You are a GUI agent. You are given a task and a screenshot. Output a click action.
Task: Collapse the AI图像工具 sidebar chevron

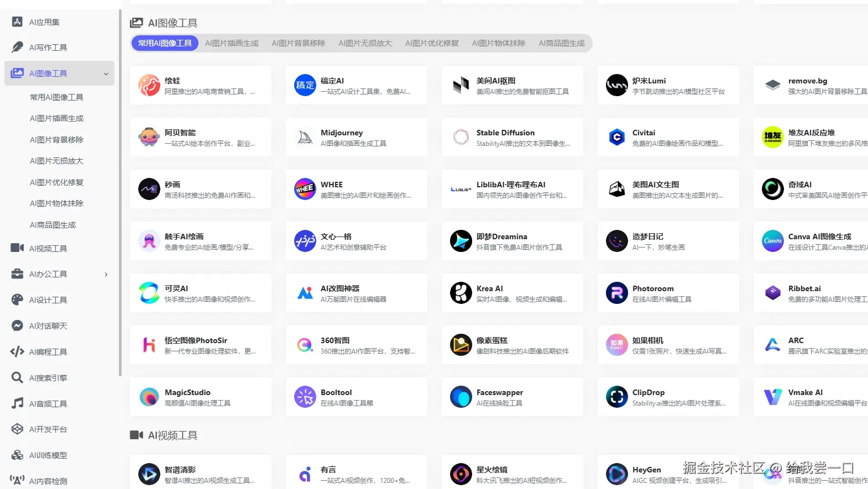pos(106,74)
